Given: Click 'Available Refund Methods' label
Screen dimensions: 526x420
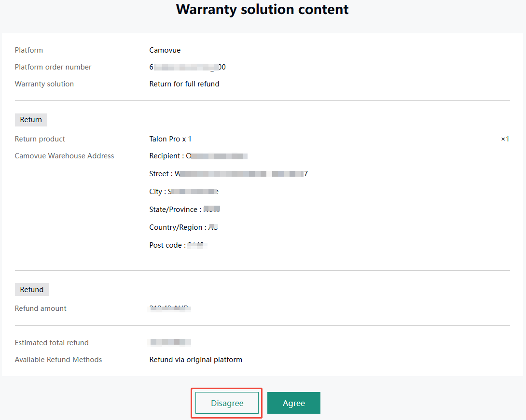Looking at the screenshot, I should 58,360.
